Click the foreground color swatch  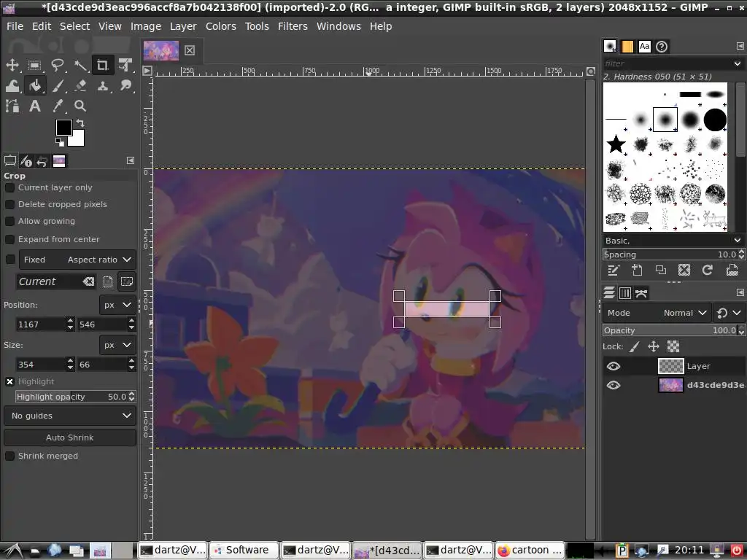(63, 127)
